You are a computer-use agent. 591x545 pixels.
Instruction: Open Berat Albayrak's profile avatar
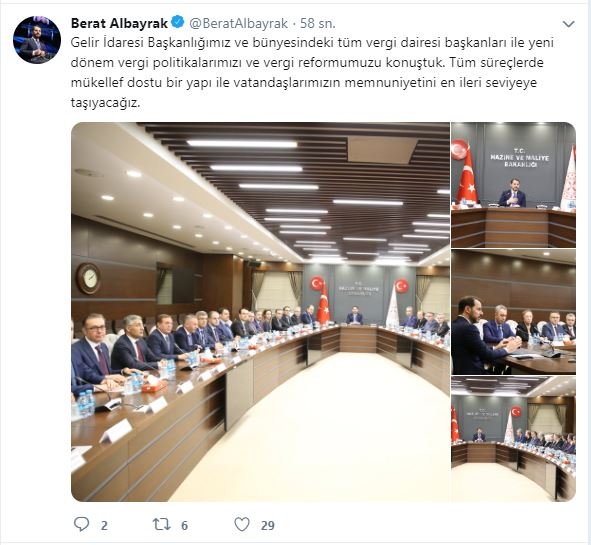point(37,40)
